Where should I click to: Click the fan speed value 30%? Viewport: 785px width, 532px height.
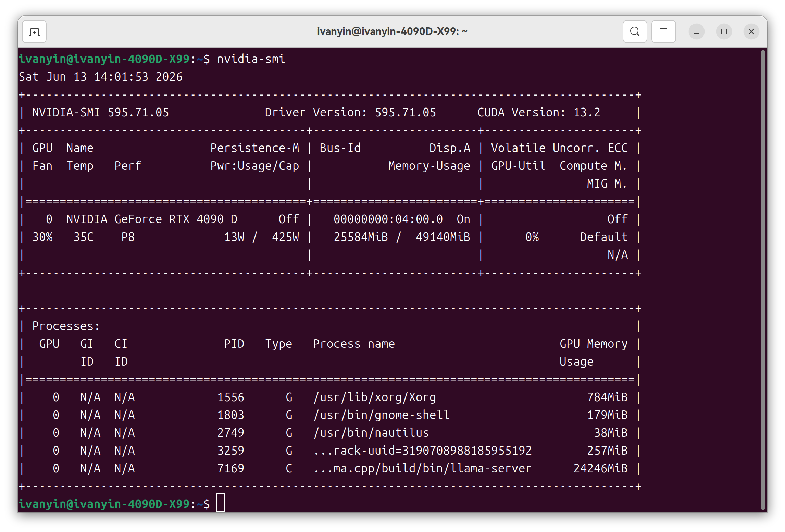tap(42, 237)
